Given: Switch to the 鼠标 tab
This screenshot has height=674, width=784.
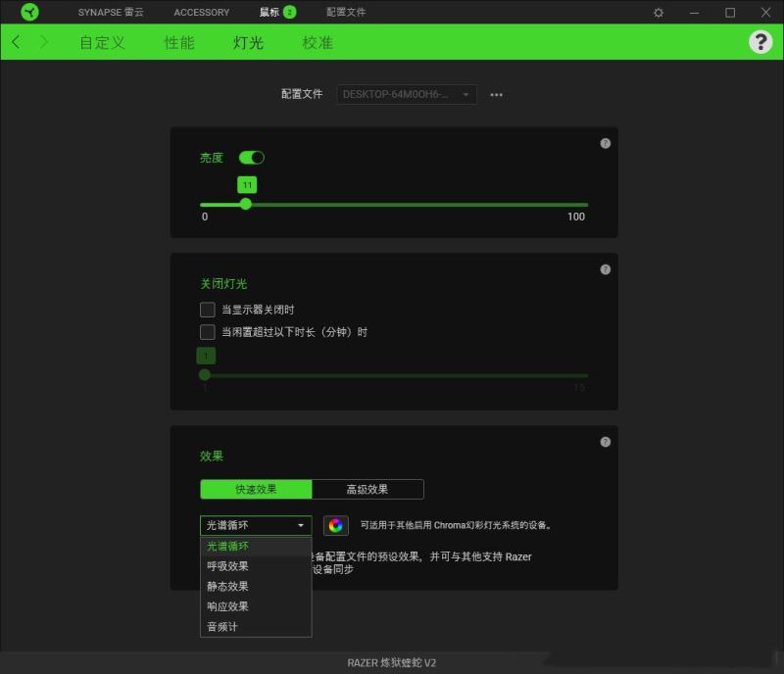Looking at the screenshot, I should (x=269, y=12).
